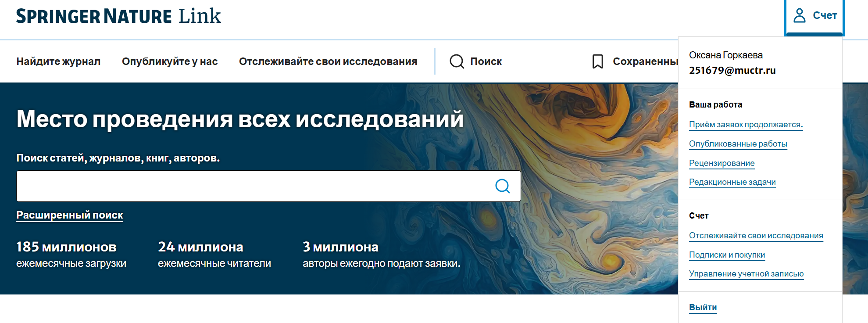Open the Найдите журнал menu

pos(58,61)
